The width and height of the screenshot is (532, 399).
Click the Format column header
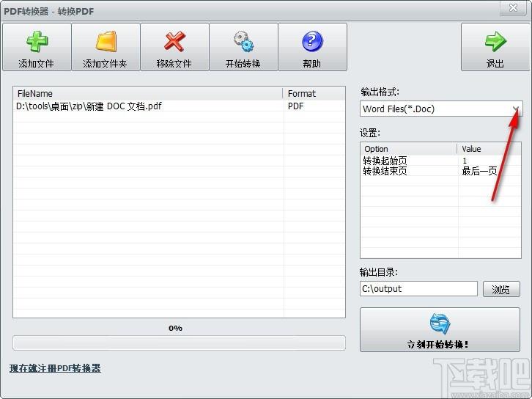[314, 93]
